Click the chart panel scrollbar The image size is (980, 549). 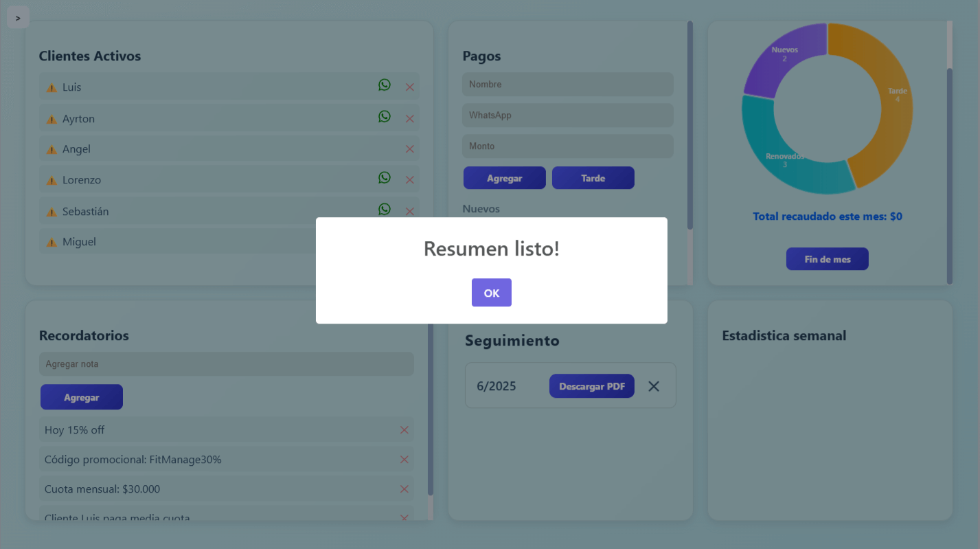[950, 175]
